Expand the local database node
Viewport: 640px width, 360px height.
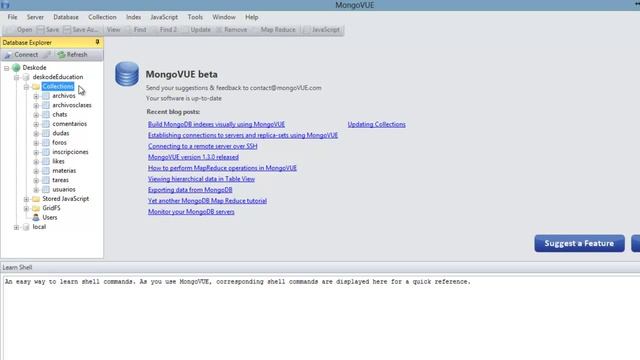pos(16,227)
